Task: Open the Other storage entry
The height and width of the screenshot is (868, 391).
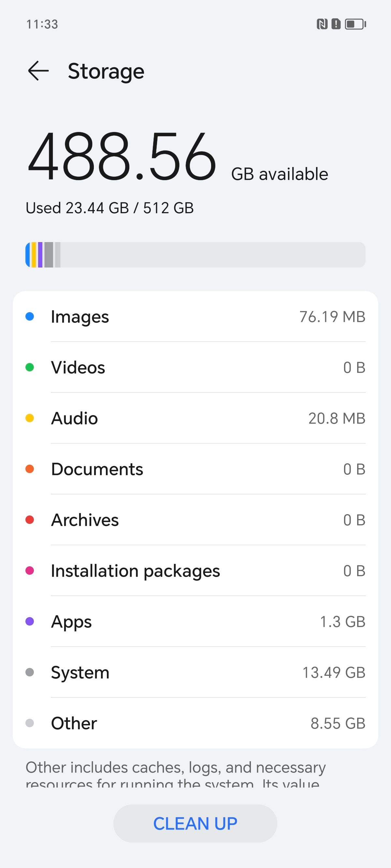Action: (195, 723)
